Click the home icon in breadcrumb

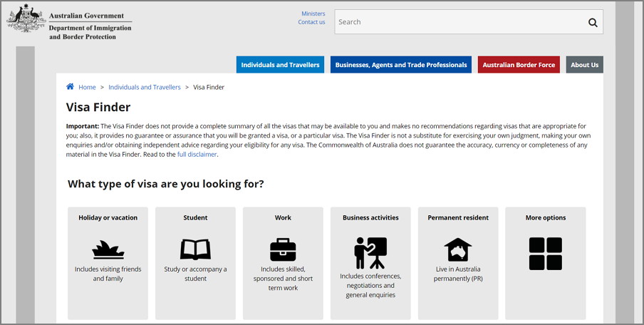71,87
